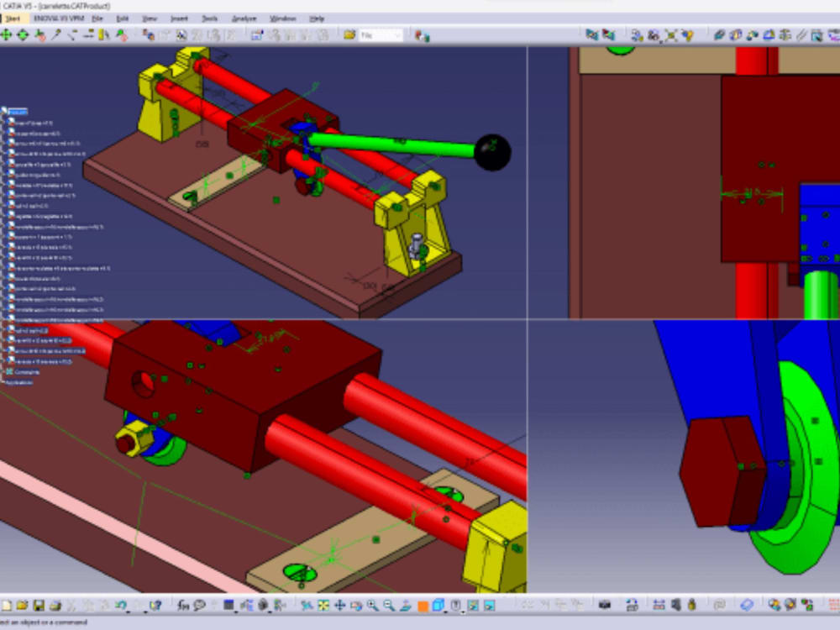Expand the root product node in the tree

(x=3, y=110)
